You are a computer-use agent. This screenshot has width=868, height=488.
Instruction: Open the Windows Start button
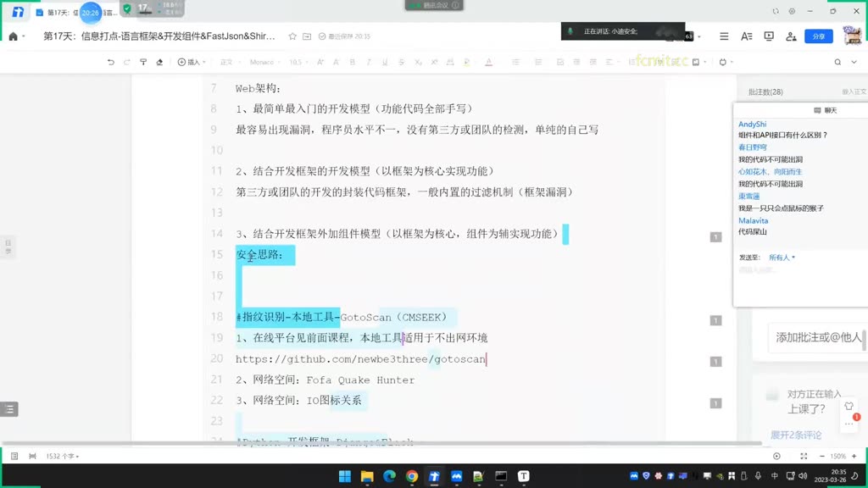pyautogui.click(x=345, y=476)
